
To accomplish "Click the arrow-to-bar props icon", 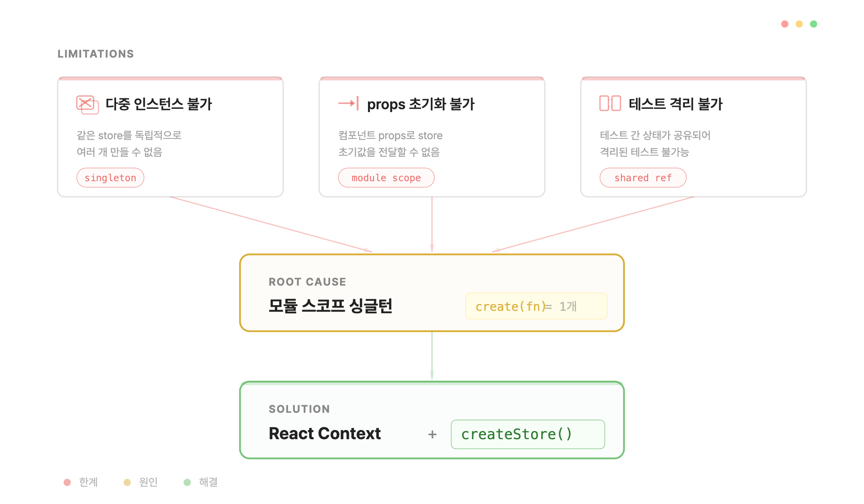I will (x=349, y=104).
